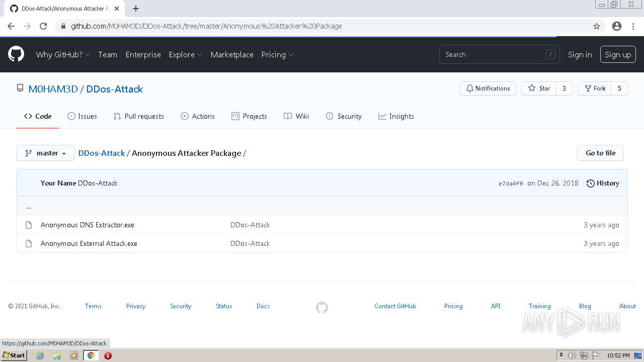This screenshot has width=644, height=362.
Task: Open commit message for Anonymous DNS Extractor.exe row
Action: click(250, 225)
